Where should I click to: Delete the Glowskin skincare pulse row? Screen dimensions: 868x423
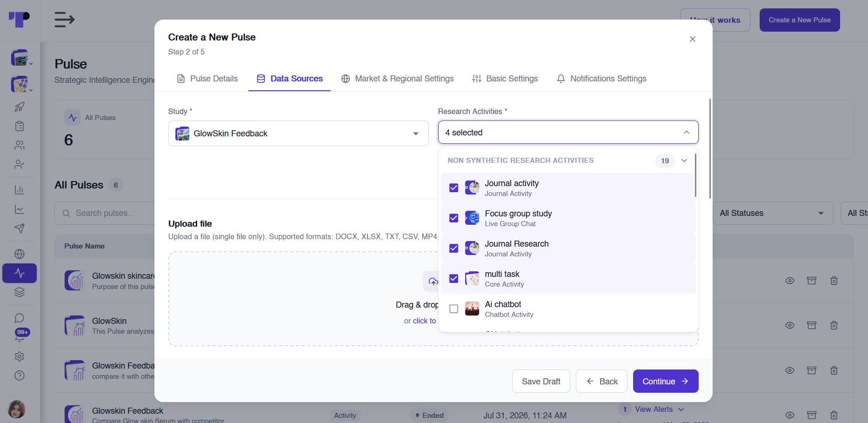tap(834, 281)
